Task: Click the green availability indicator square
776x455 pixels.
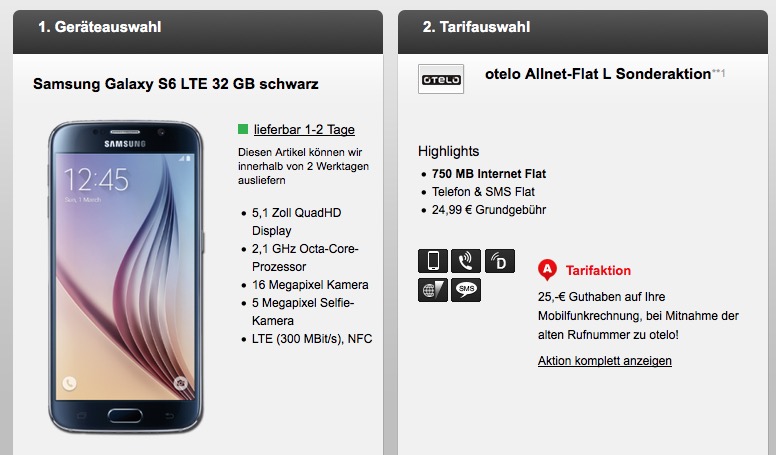Action: click(x=242, y=129)
